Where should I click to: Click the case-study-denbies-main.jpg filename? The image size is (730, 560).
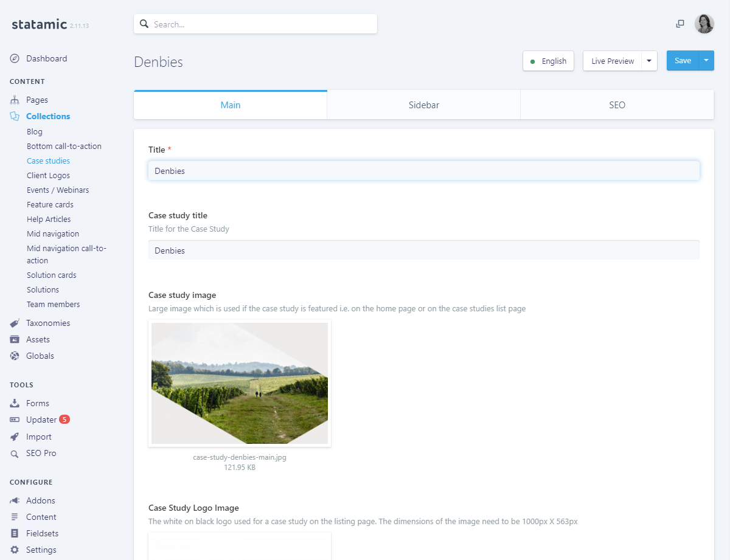pos(240,458)
